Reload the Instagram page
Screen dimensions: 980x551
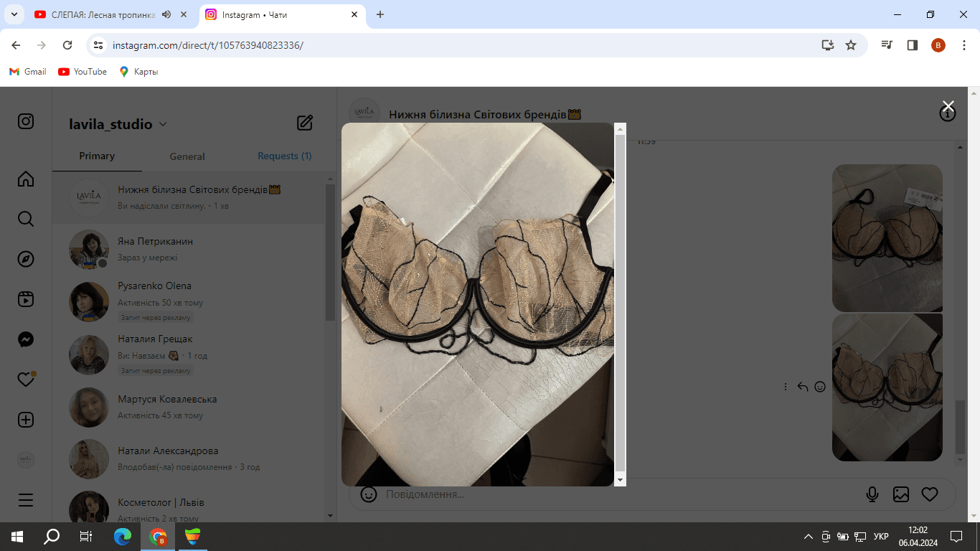pyautogui.click(x=67, y=45)
